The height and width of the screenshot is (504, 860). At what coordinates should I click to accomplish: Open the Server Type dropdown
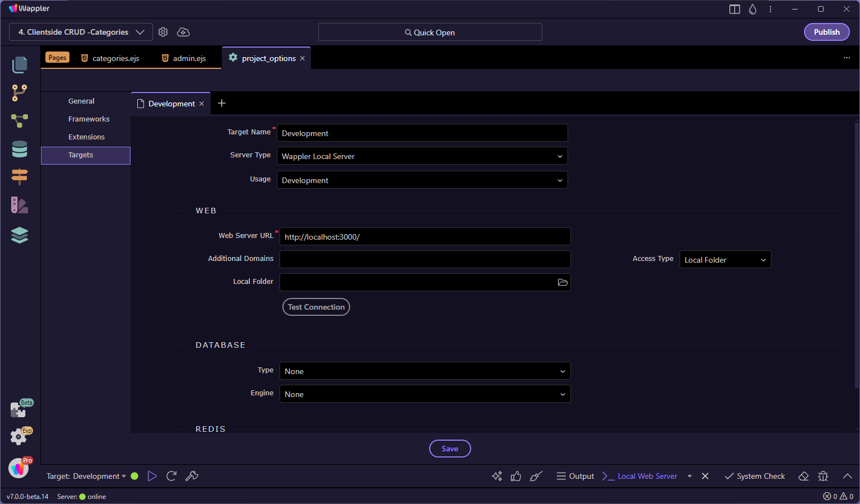point(422,156)
